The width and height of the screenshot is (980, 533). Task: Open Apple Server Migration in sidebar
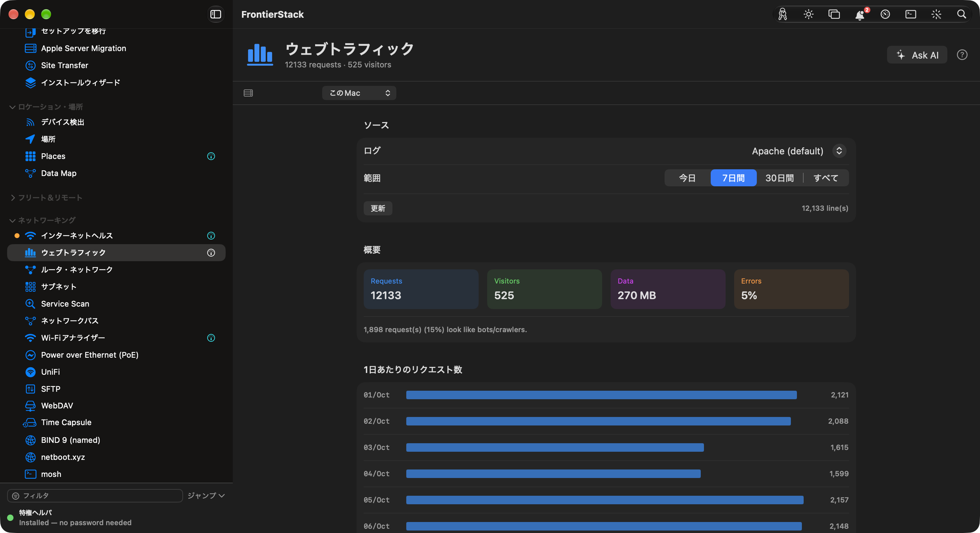click(x=116, y=48)
